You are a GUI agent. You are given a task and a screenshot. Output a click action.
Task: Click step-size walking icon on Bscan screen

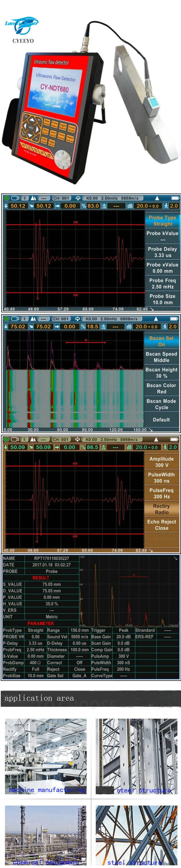click(x=165, y=326)
